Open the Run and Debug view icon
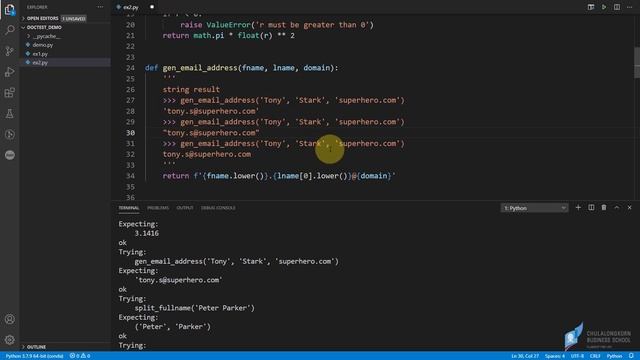The height and width of the screenshot is (360, 640). point(9,72)
